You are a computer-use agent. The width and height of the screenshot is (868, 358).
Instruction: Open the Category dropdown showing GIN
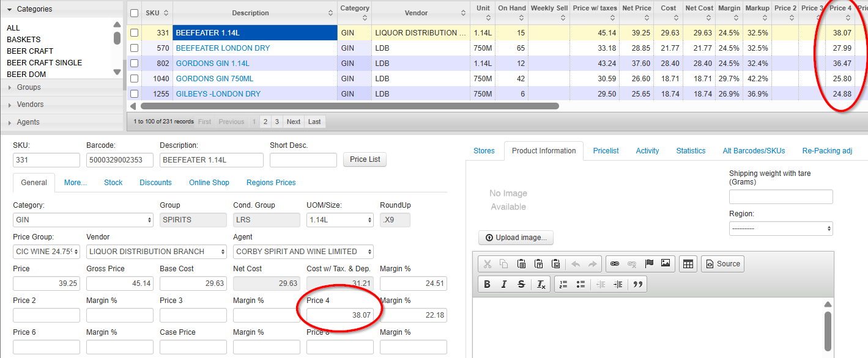pyautogui.click(x=83, y=220)
